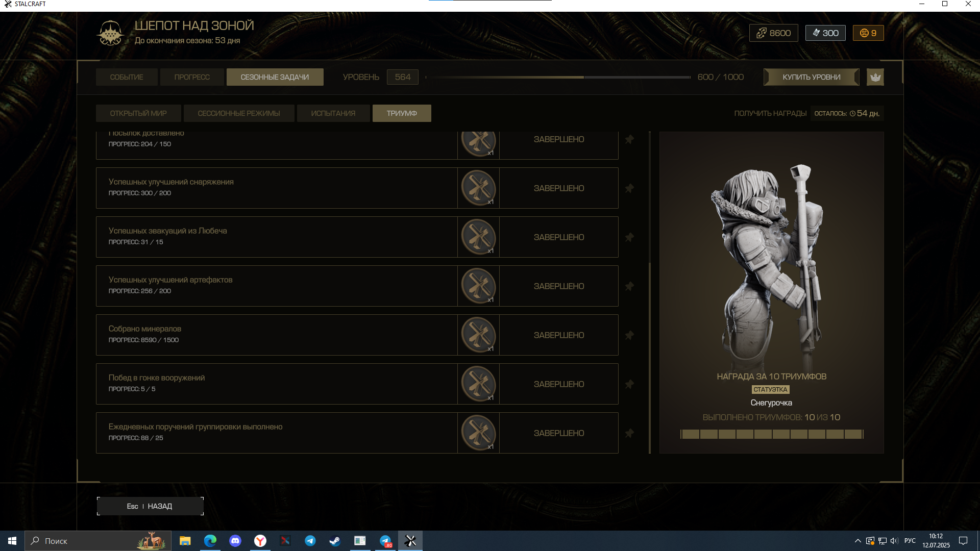
Task: Click the triumph completion progress bar
Action: click(x=772, y=434)
